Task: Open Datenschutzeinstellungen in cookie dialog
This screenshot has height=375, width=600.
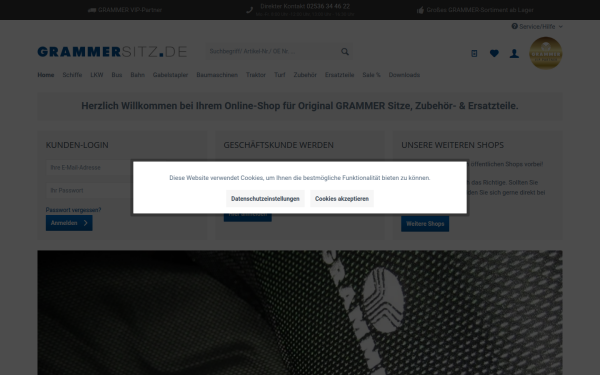Action: [265, 199]
